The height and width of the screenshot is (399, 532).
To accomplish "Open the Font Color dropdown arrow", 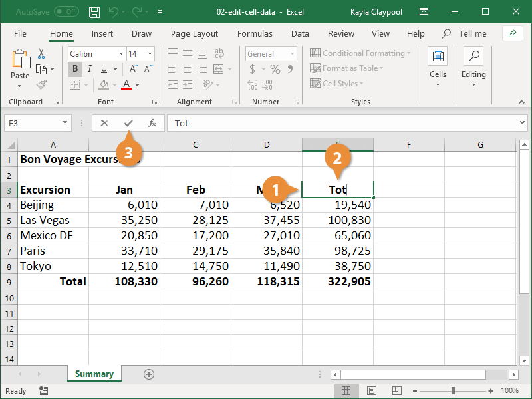I will [138, 85].
